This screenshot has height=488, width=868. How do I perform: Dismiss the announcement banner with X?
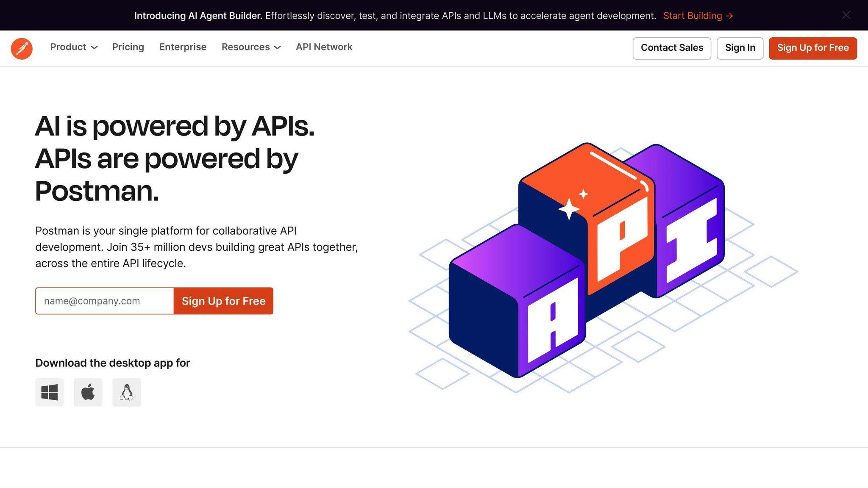coord(846,15)
